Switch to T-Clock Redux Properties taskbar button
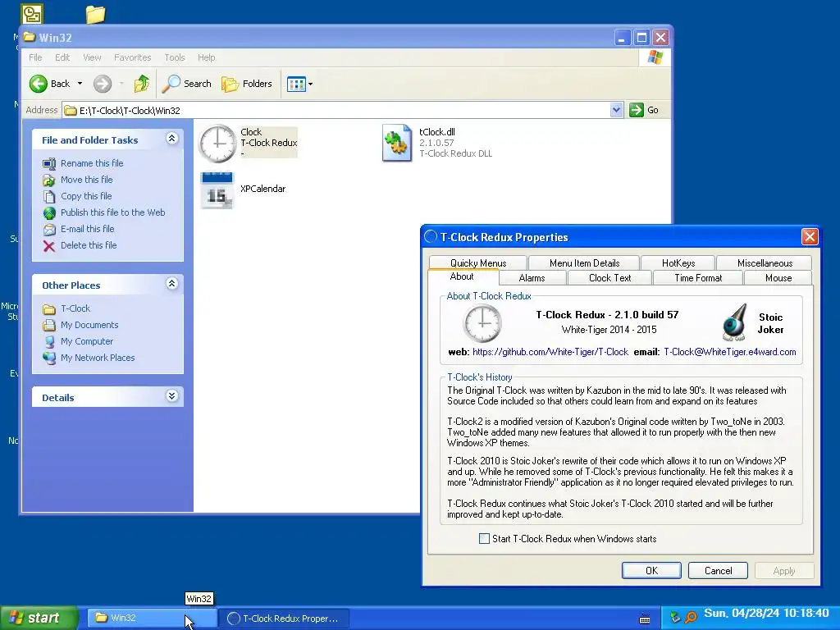840x630 pixels. 285,619
